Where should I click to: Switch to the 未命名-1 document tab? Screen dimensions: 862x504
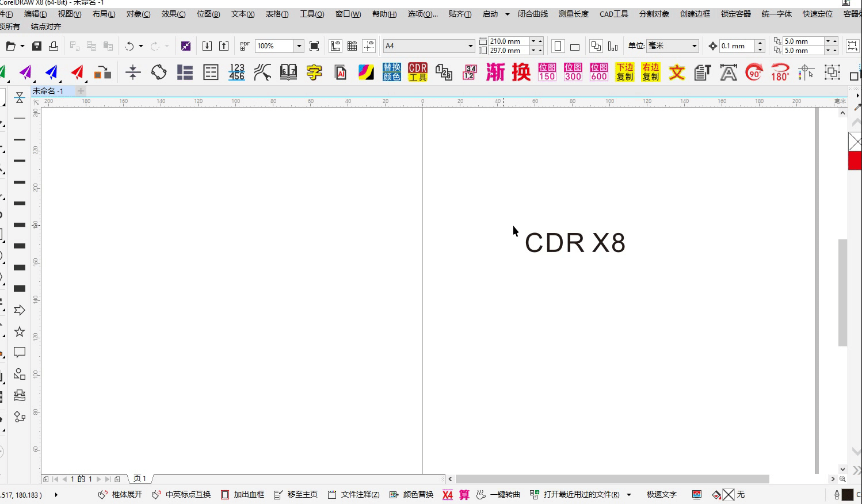pos(48,91)
